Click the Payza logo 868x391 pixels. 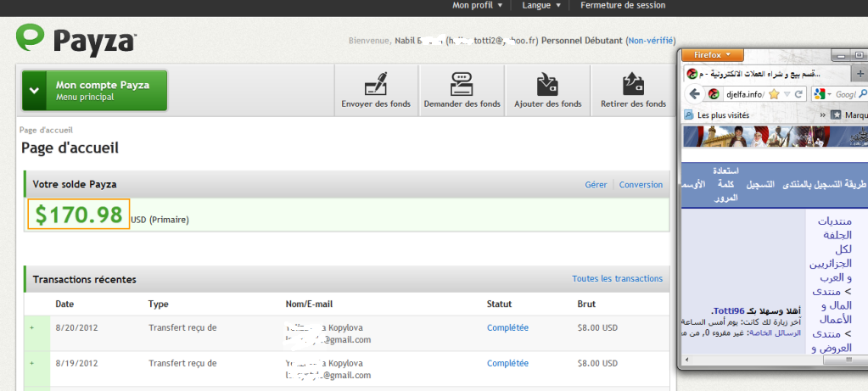click(76, 39)
